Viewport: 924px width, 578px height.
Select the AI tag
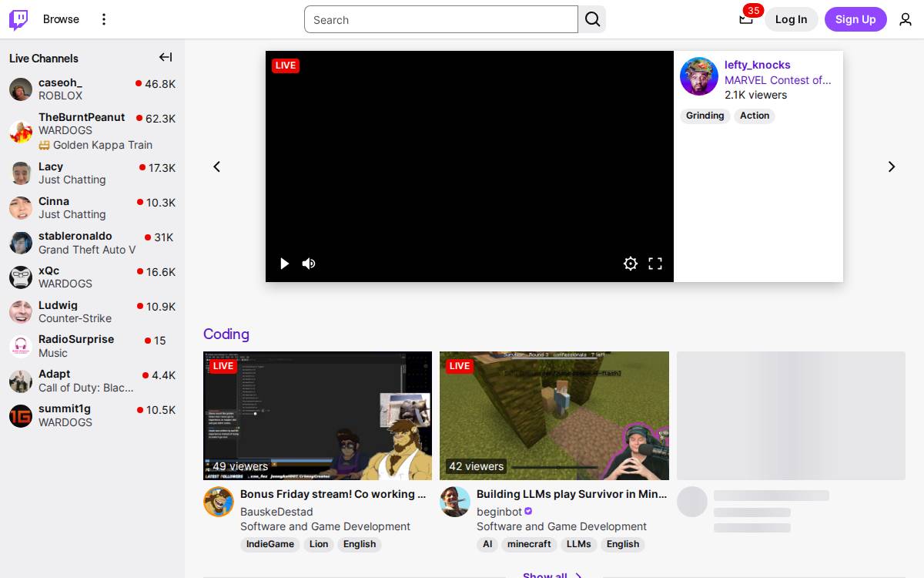click(487, 544)
